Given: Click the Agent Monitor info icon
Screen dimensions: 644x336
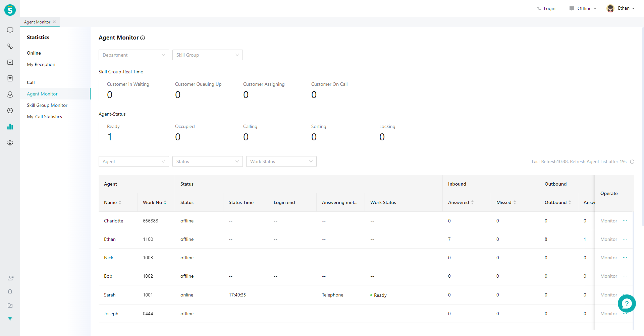Looking at the screenshot, I should (x=143, y=38).
